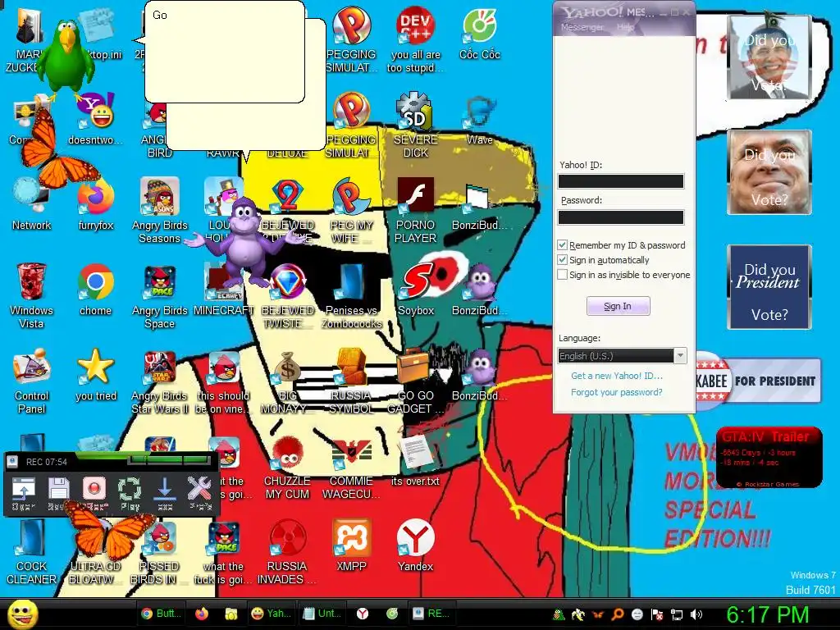
Task: Toggle 'Remember my ID & password' checkbox
Action: pyautogui.click(x=562, y=244)
